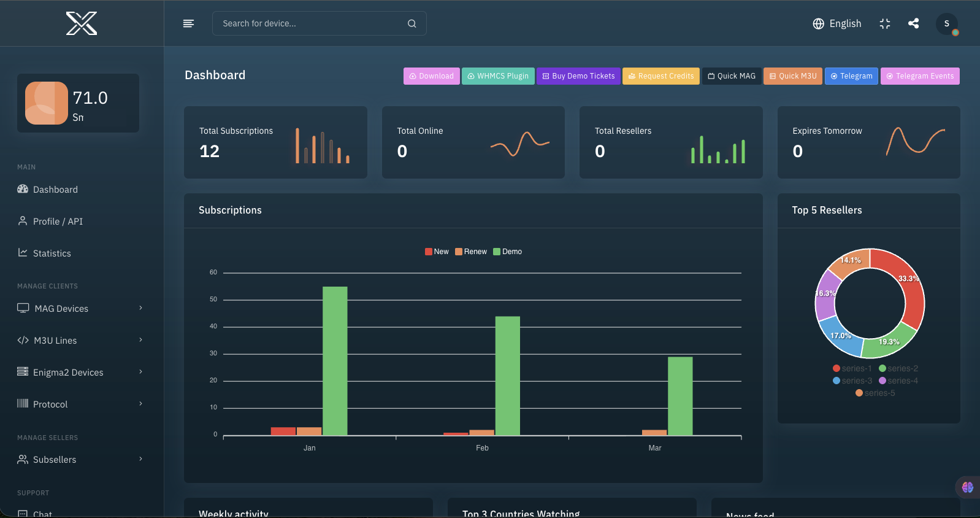Toggle the New series in chart legend
Screen dimensions: 980x518
click(x=437, y=252)
